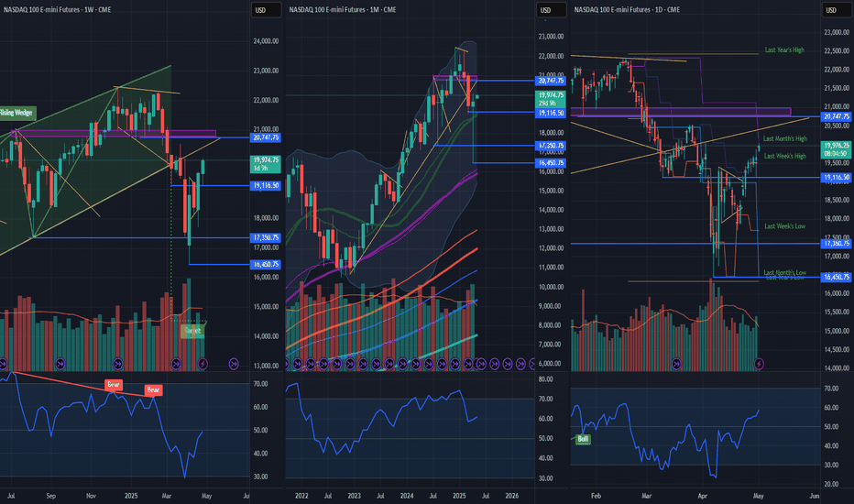Viewport: 854px width, 504px height.
Task: Click the 80.00 RSI axis label on the monthly chart
Action: tap(545, 378)
